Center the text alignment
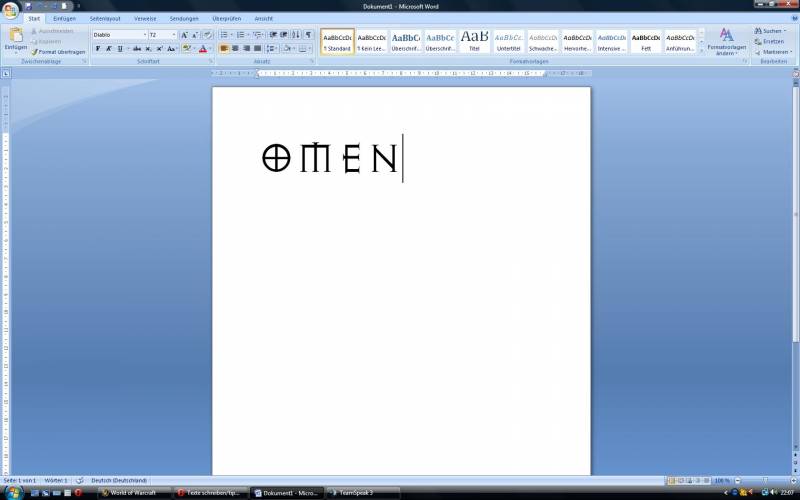 [x=235, y=48]
